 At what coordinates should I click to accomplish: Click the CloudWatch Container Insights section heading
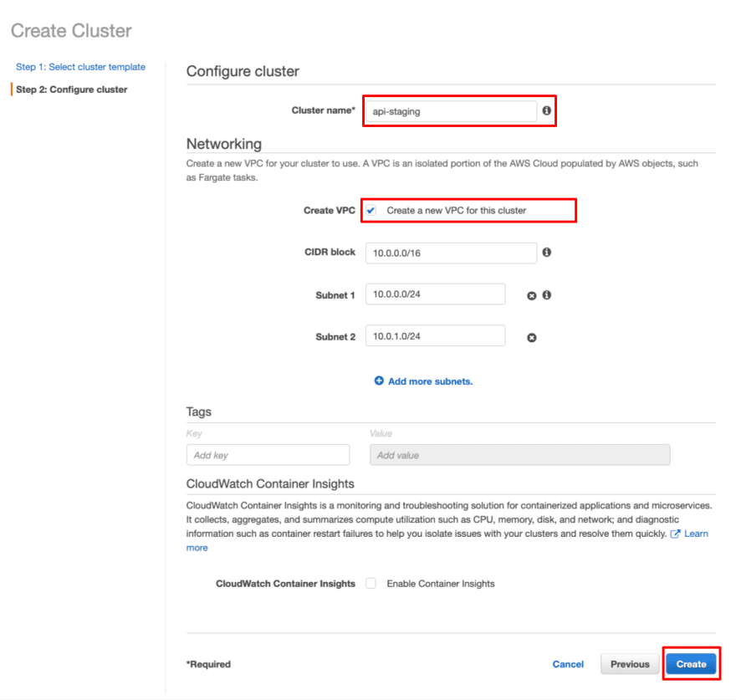(270, 483)
